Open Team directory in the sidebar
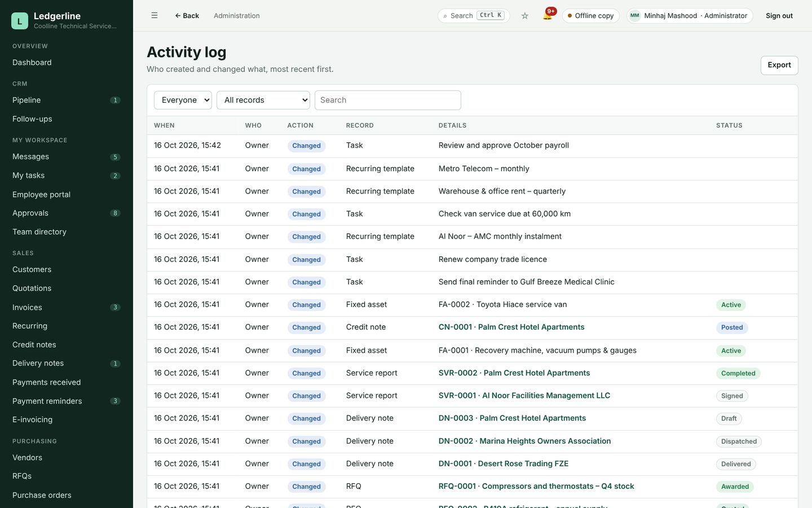This screenshot has width=812, height=508. (x=67, y=232)
